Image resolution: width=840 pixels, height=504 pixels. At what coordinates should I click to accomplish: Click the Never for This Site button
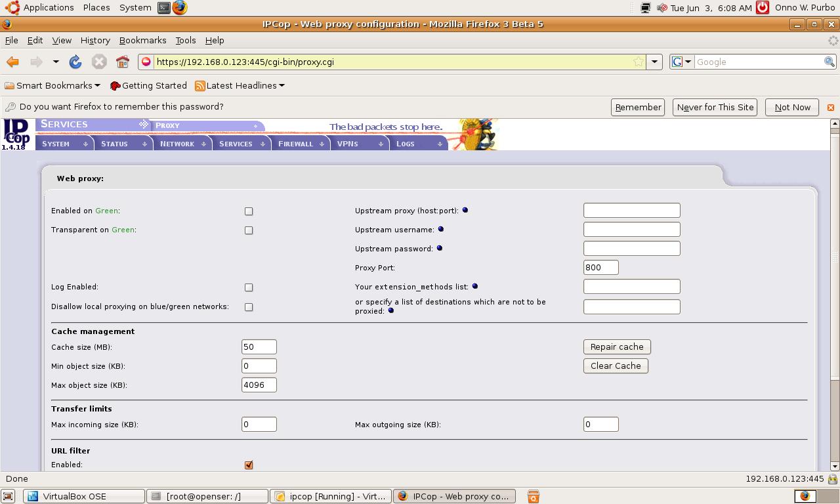click(715, 107)
